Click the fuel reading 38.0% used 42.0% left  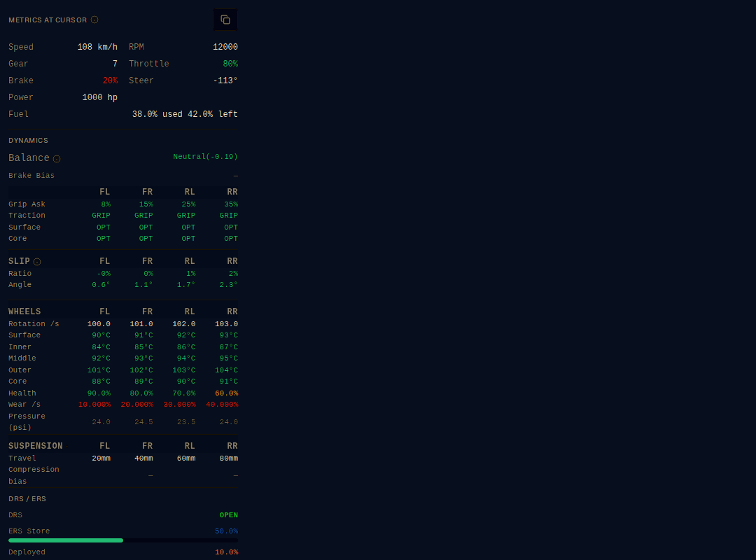point(185,114)
